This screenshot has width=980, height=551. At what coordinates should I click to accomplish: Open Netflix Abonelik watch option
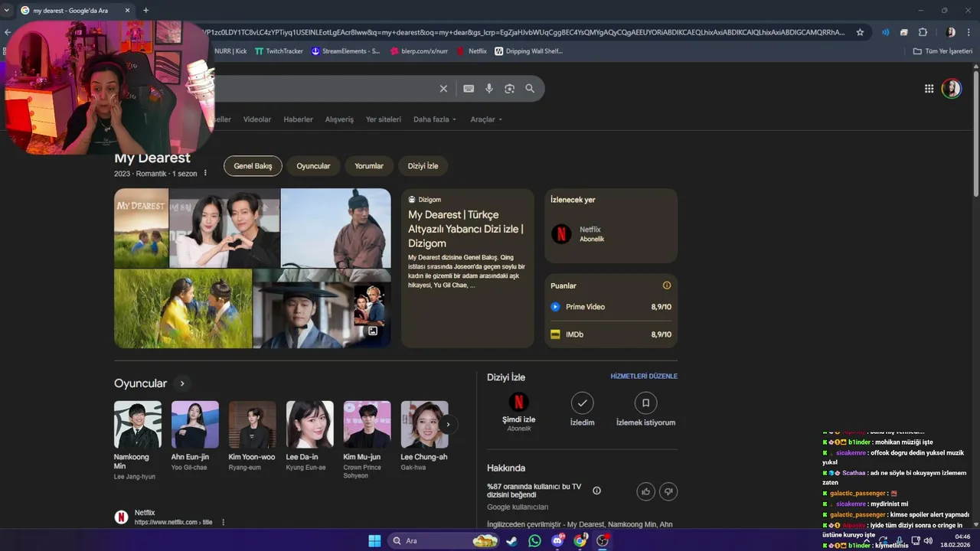611,234
